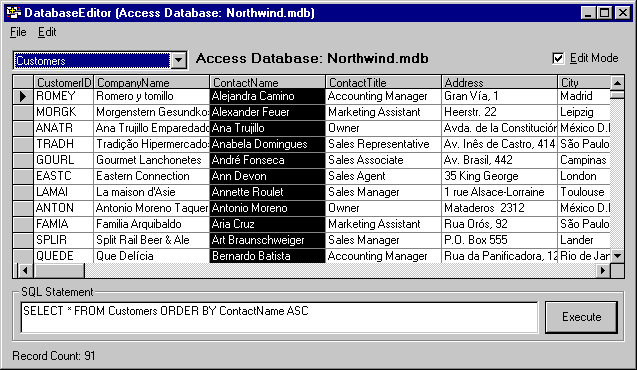
Task: Click the cell 'Que Delícia'
Action: pyautogui.click(x=152, y=256)
